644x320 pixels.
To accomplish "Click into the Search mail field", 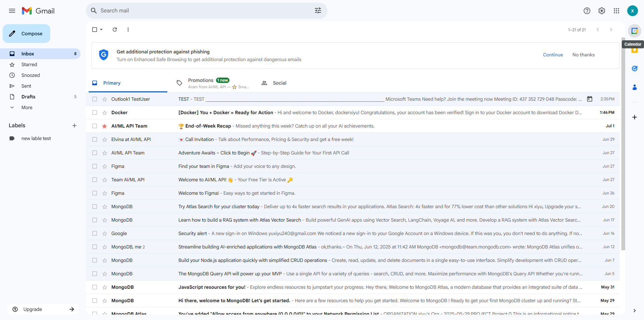I will [x=205, y=11].
